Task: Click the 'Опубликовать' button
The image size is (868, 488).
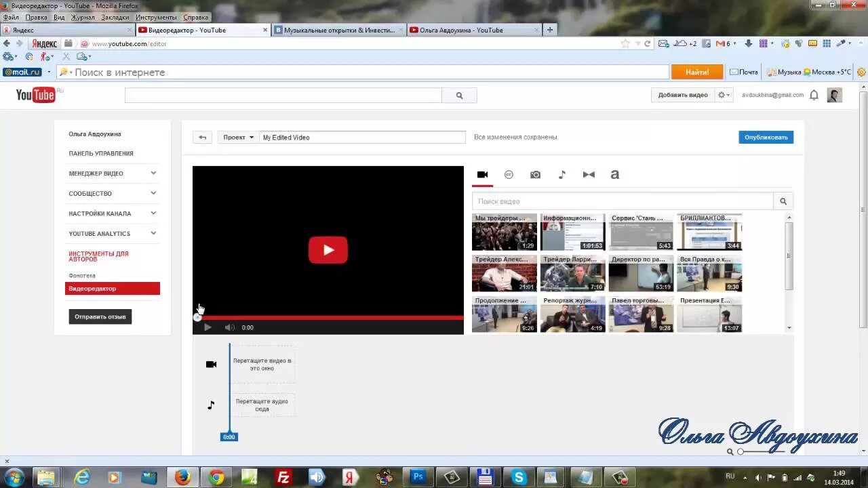Action: [766, 137]
